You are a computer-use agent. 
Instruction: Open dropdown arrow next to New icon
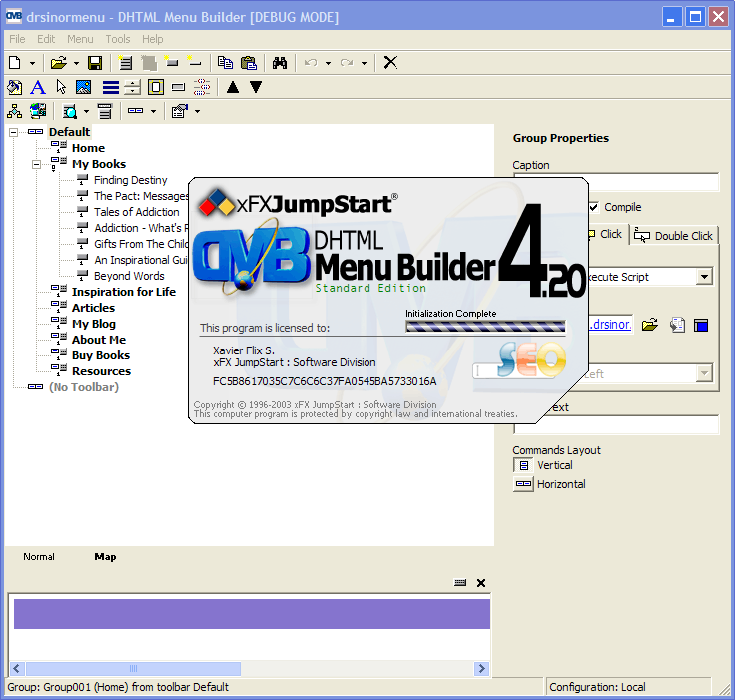click(32, 63)
